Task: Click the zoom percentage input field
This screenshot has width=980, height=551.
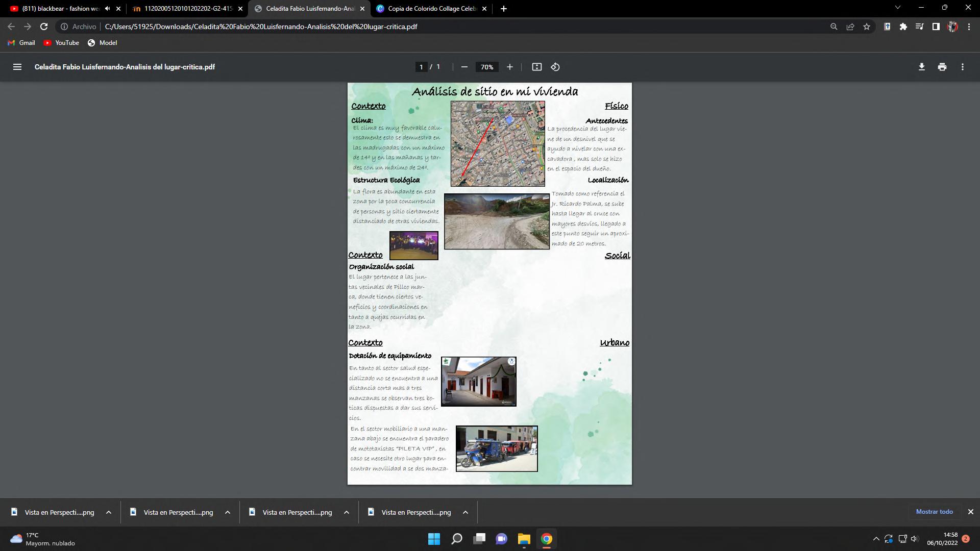Action: click(x=487, y=67)
